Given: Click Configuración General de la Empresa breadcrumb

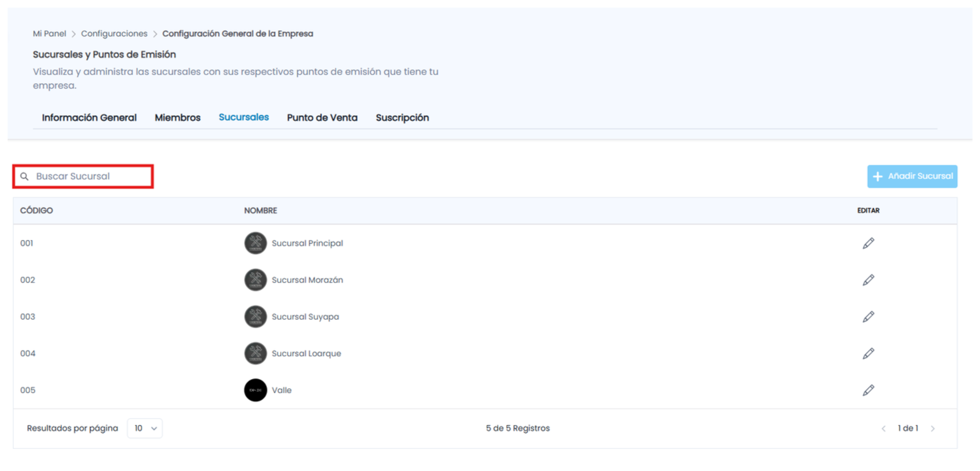Looking at the screenshot, I should (x=238, y=33).
